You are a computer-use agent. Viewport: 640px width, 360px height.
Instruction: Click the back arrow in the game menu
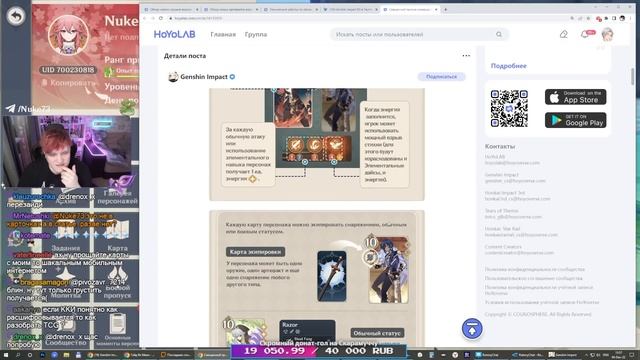point(16,16)
